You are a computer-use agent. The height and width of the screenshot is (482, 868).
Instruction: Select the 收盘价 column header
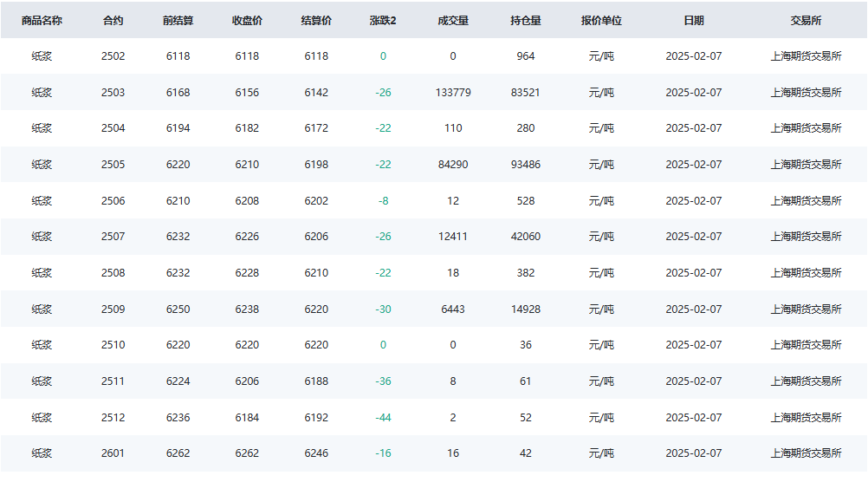247,21
